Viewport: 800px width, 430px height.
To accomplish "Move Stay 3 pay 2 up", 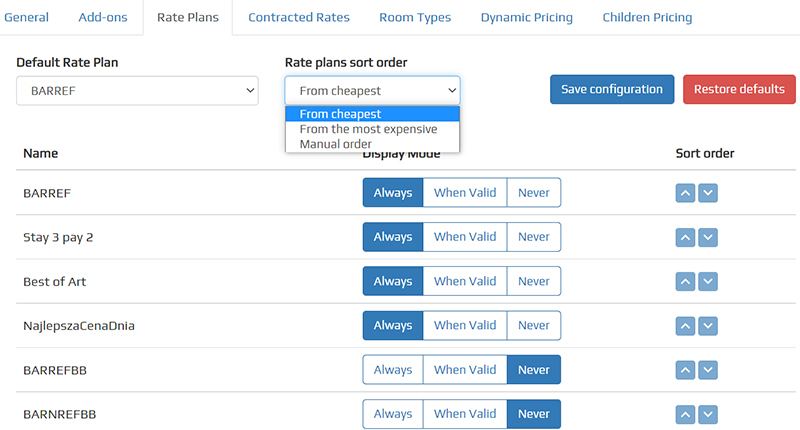I will (685, 237).
